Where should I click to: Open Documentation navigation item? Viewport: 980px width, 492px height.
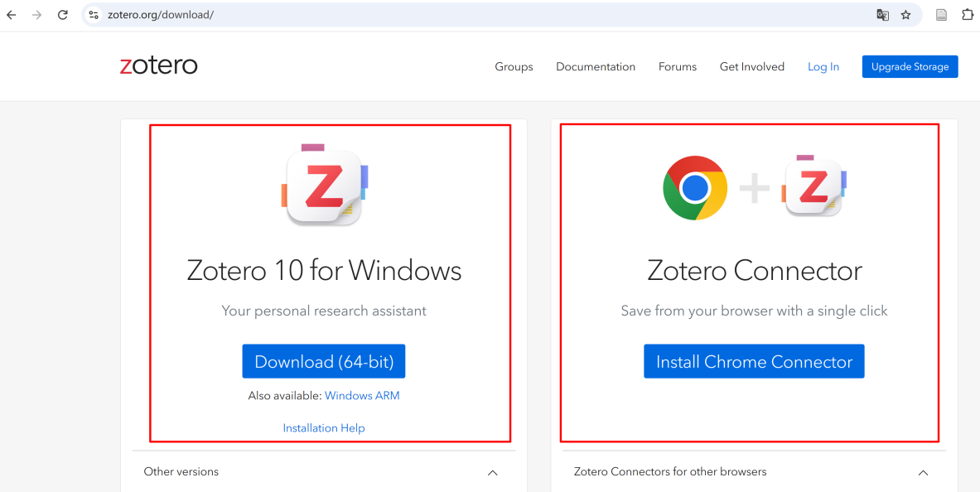pos(596,67)
